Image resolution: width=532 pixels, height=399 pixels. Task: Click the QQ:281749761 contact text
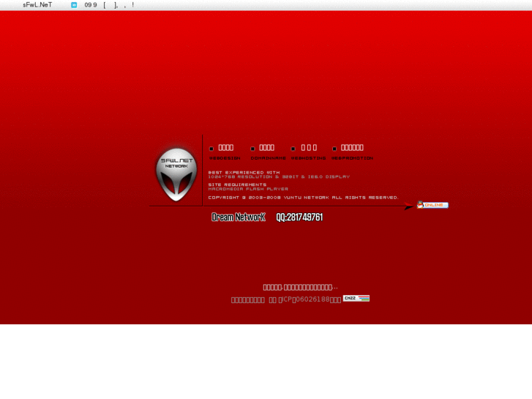299,217
